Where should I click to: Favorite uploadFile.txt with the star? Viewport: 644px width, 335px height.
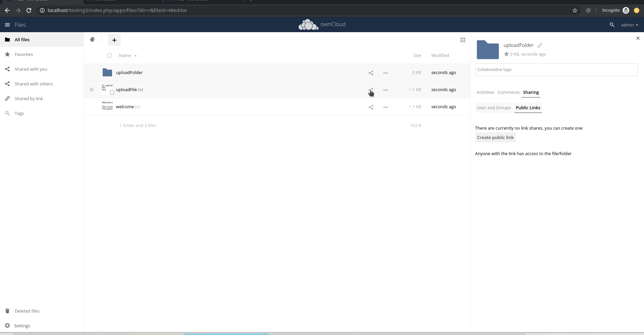[92, 89]
